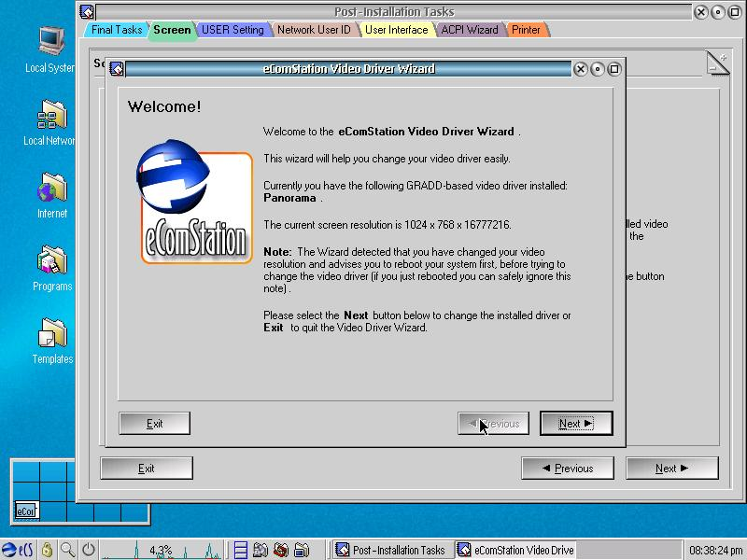Click Next in Post-Installation Tasks window
The height and width of the screenshot is (560, 747).
pos(671,469)
